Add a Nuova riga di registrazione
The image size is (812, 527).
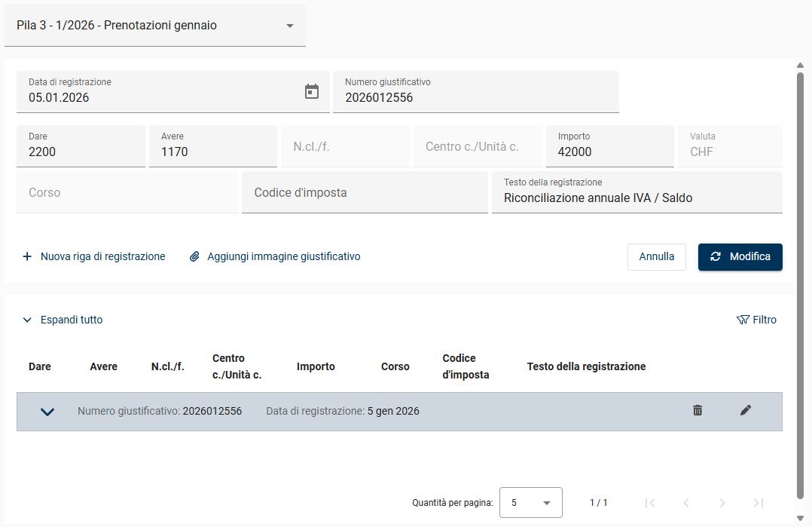click(x=94, y=256)
